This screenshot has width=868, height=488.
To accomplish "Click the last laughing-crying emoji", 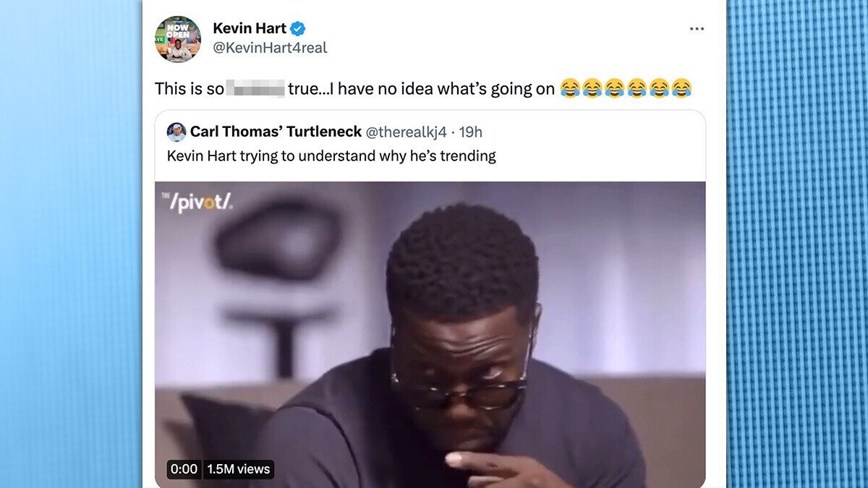I will [681, 89].
